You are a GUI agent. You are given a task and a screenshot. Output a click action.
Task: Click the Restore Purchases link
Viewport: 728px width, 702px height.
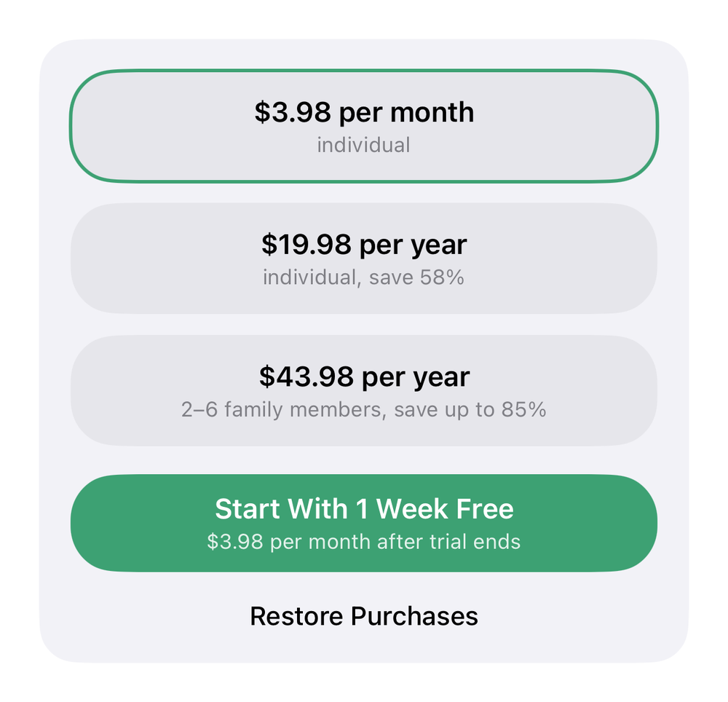tap(364, 616)
